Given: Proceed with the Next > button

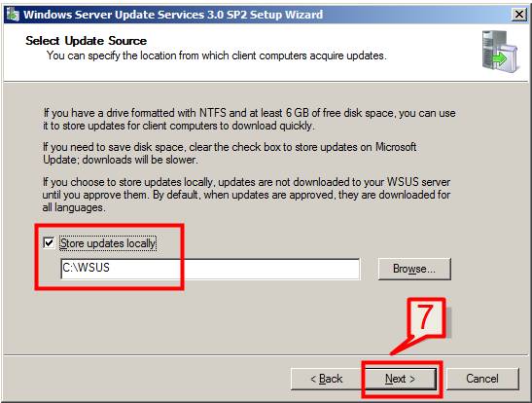Looking at the screenshot, I should pos(400,379).
